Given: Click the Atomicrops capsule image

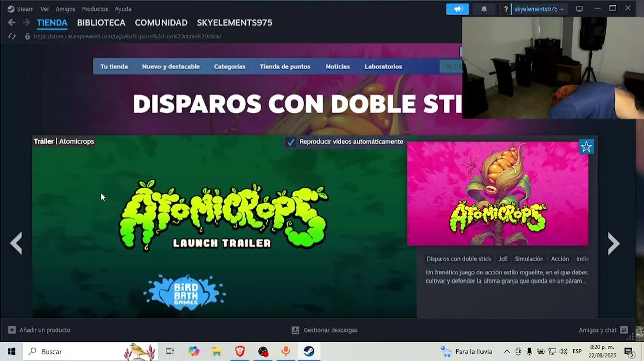Looking at the screenshot, I should click(498, 194).
